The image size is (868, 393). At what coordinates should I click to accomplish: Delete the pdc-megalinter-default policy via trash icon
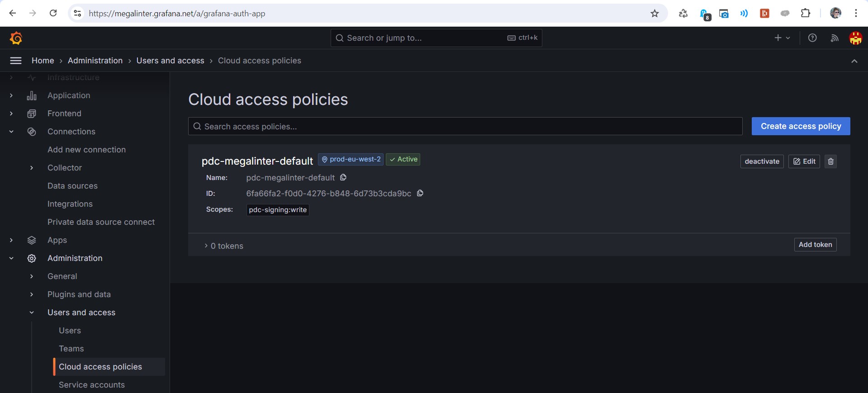pyautogui.click(x=830, y=161)
